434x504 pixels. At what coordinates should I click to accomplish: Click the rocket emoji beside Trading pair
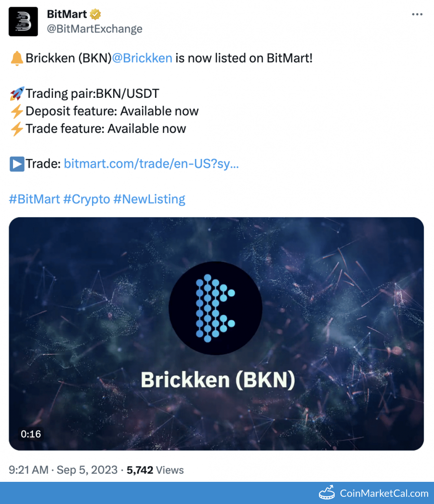16,93
